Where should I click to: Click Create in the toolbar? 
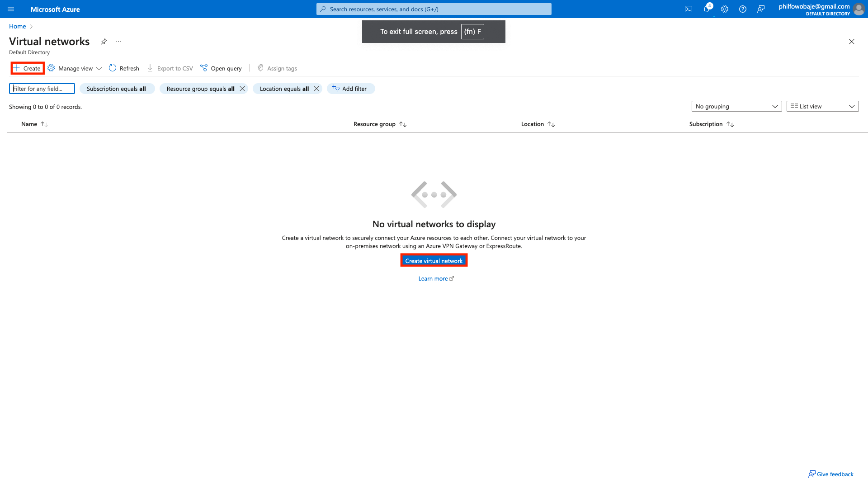[x=28, y=68]
